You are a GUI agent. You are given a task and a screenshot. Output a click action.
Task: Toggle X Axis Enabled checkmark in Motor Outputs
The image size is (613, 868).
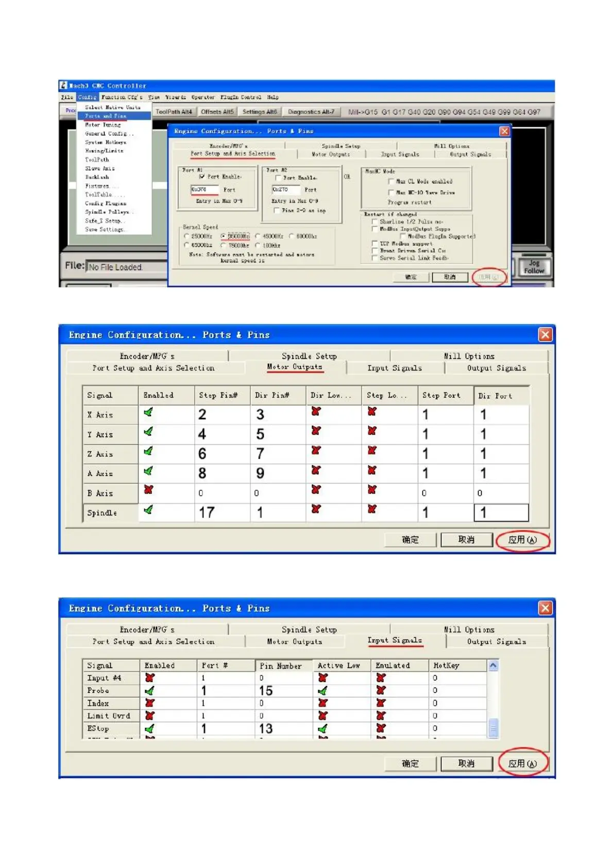click(x=148, y=412)
